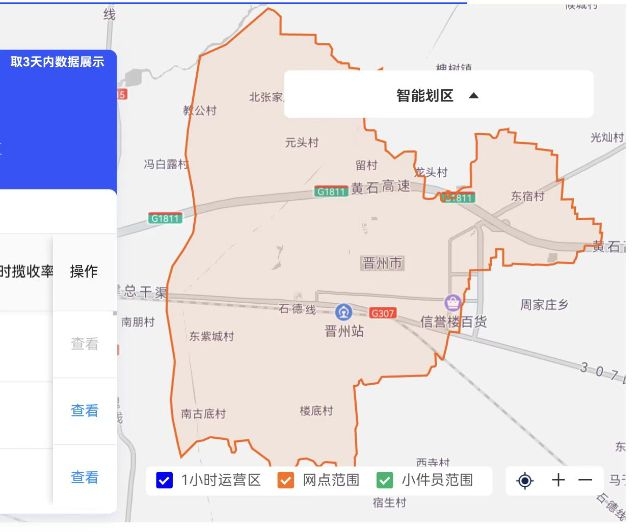Click the 信誉楼百货 shopping bag icon
The width and height of the screenshot is (640, 532).
(454, 302)
